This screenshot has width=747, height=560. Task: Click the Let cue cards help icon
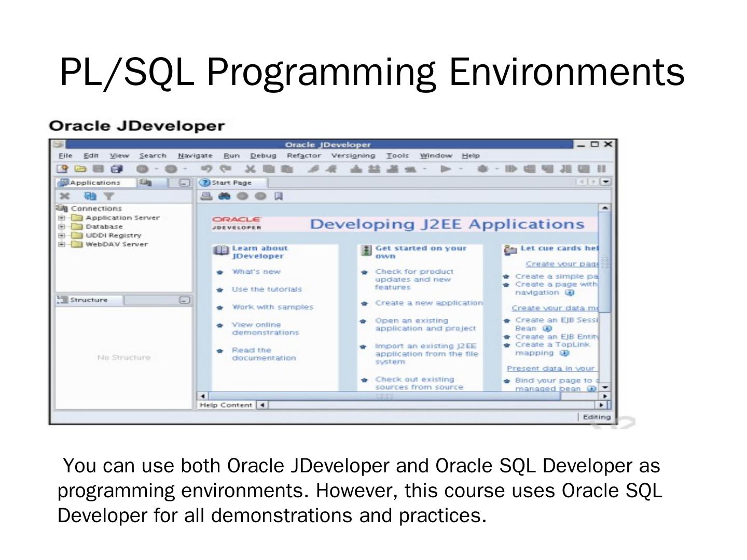[510, 250]
